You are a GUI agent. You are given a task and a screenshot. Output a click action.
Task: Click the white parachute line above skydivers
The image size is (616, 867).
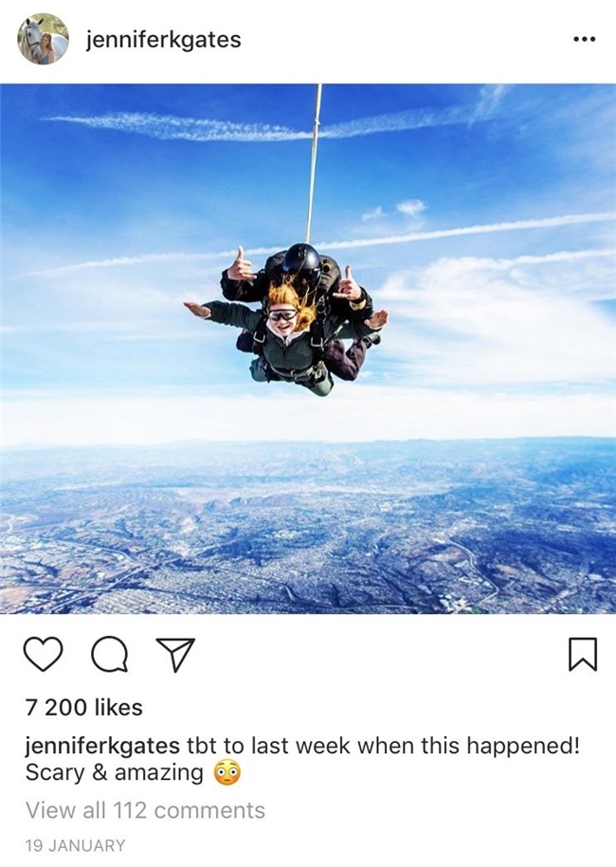point(313,163)
